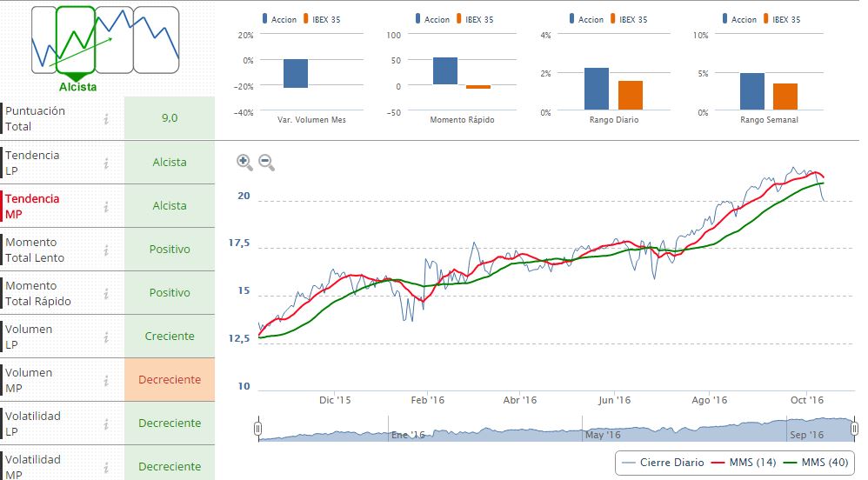Viewport: 868px width, 480px height.
Task: Hide the MMS (40) green line series
Action: (x=813, y=463)
